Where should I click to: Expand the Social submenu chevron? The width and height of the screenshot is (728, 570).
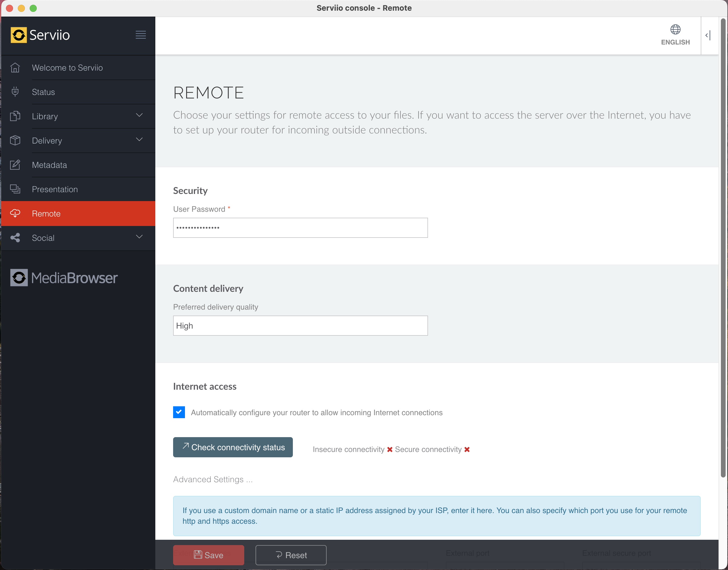(x=139, y=237)
